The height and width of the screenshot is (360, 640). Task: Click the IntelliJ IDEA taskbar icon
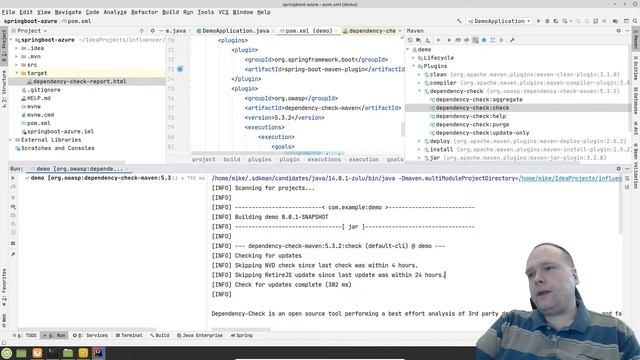pyautogui.click(x=98, y=353)
